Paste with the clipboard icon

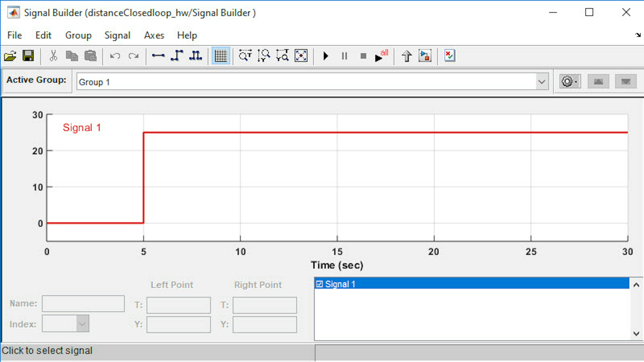click(90, 56)
